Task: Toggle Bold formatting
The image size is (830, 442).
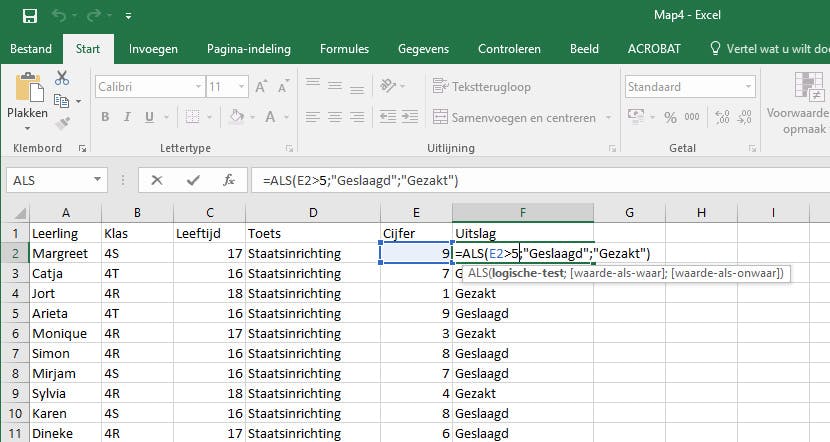Action: [104, 117]
